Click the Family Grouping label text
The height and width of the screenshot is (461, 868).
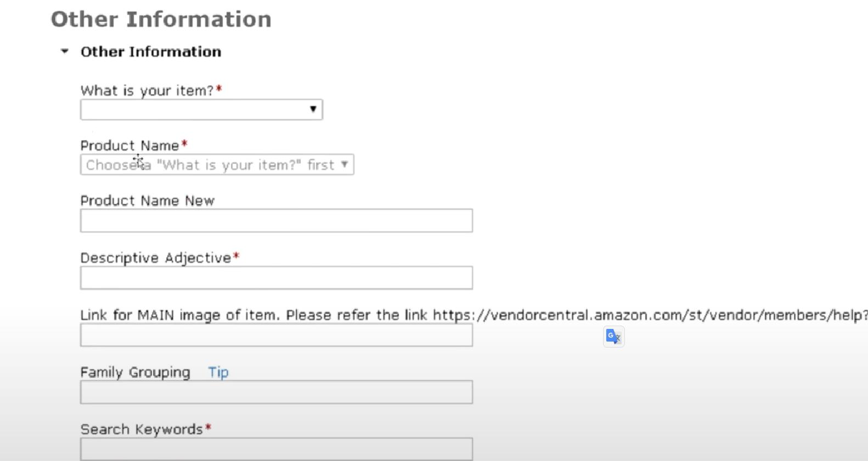tap(135, 373)
